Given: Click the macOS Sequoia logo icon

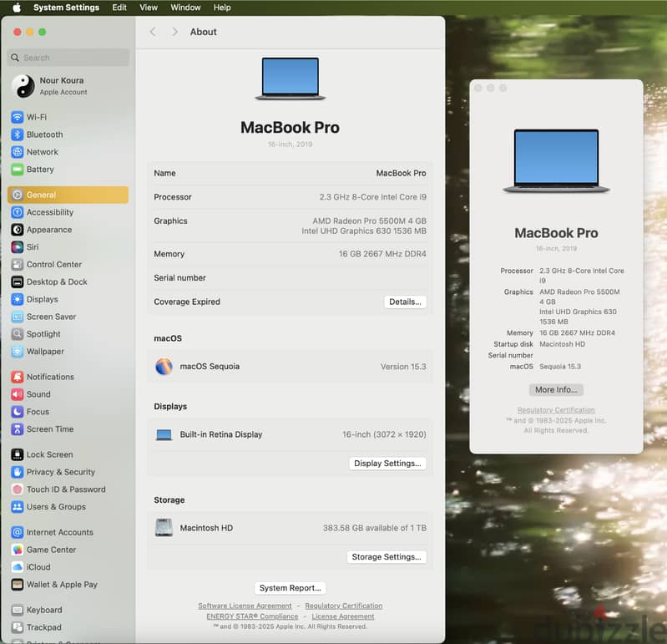Looking at the screenshot, I should [x=164, y=367].
